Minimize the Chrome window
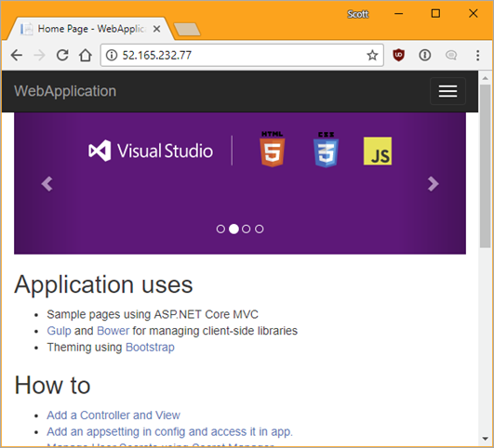Viewport: 494px width, 448px height. coord(399,14)
